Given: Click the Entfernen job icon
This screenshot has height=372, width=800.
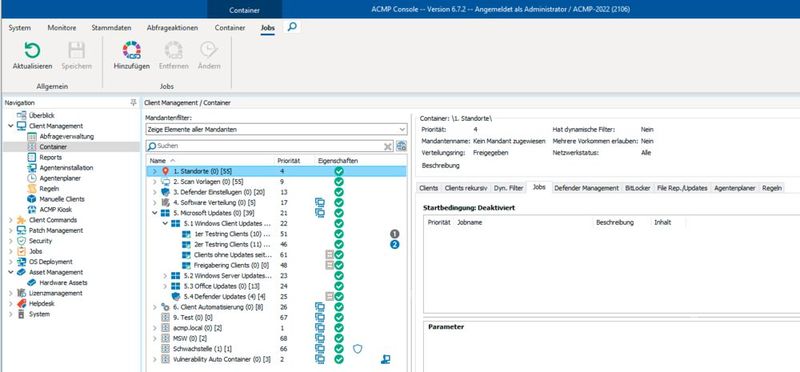Looking at the screenshot, I should (173, 51).
